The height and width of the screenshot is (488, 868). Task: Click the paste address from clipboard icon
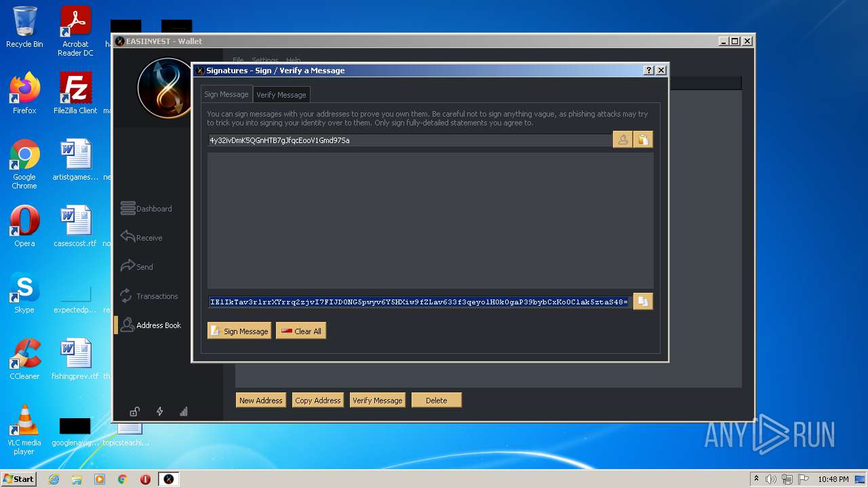pyautogui.click(x=643, y=140)
